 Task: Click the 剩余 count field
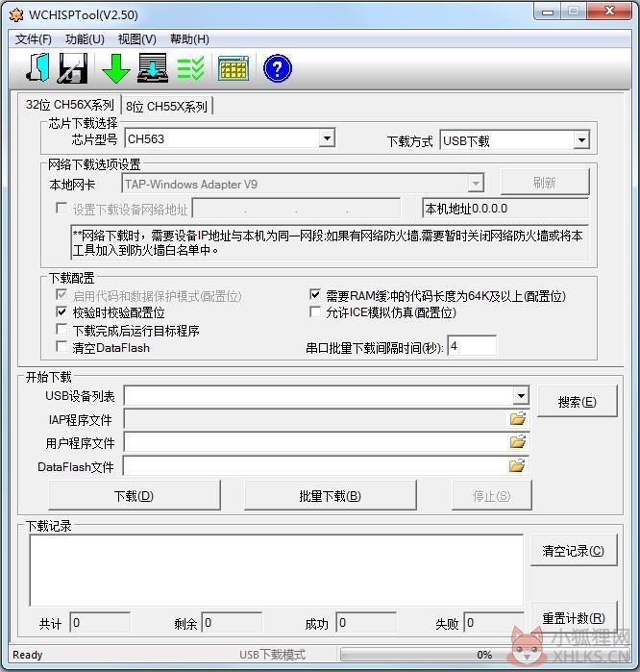(232, 622)
